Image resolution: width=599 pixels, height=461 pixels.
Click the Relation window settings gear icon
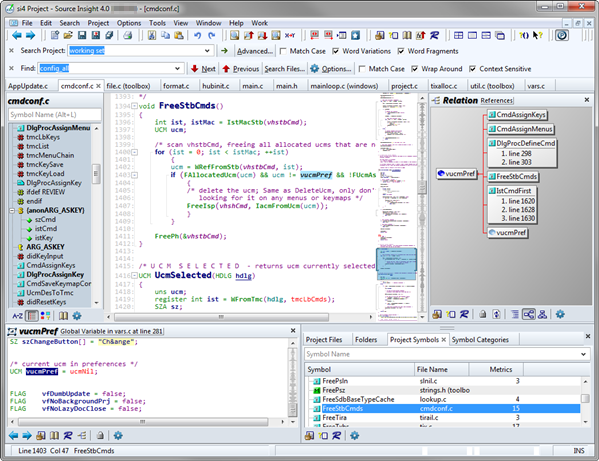click(x=560, y=314)
